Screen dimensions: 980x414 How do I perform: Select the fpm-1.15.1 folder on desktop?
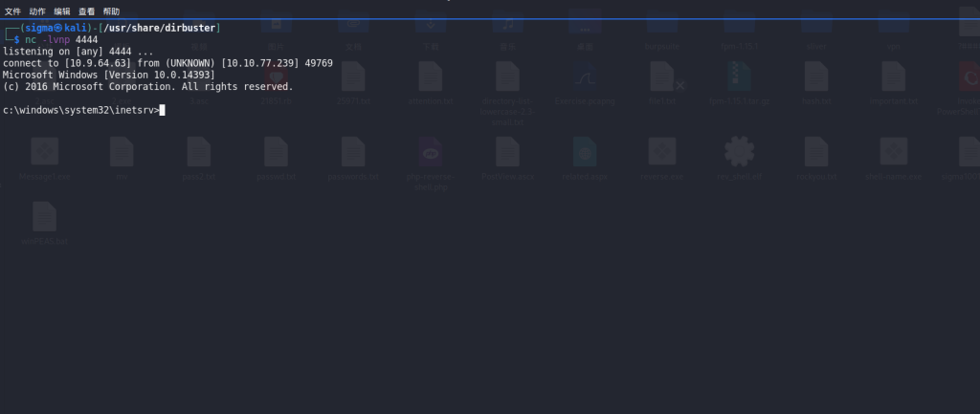[740, 30]
